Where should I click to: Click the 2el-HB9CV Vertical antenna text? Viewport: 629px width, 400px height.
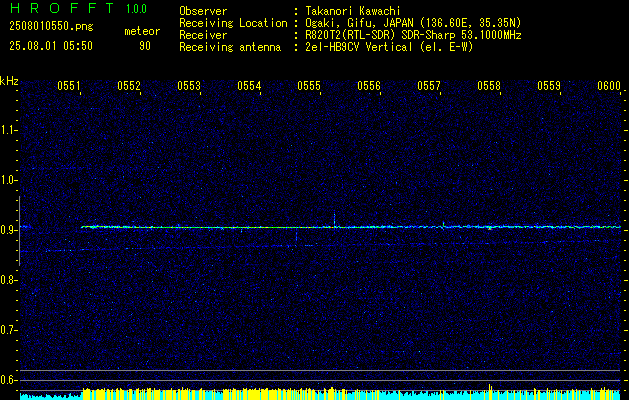click(389, 47)
